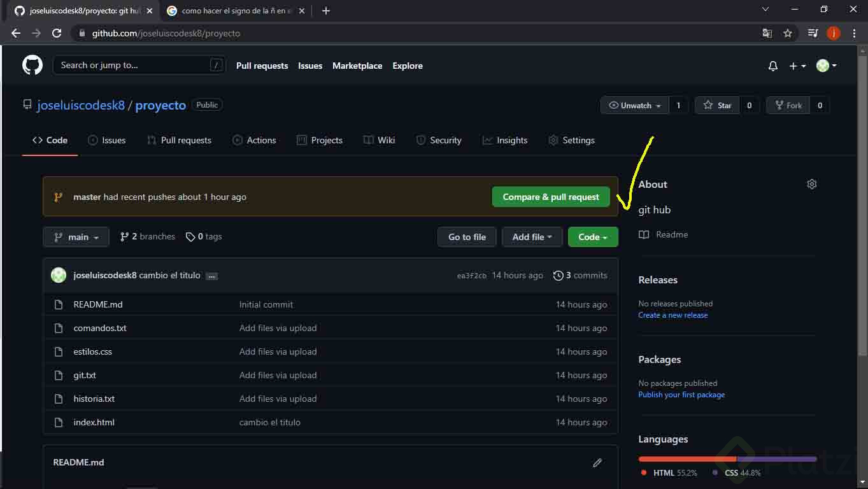868x489 pixels.
Task: Click browser back arrow
Action: pyautogui.click(x=16, y=33)
